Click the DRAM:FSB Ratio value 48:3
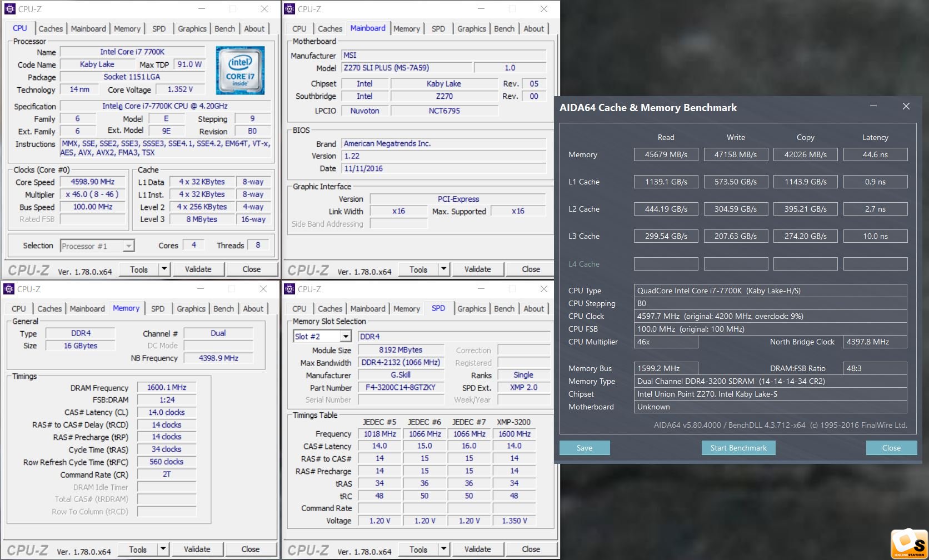The image size is (929, 560). point(875,368)
